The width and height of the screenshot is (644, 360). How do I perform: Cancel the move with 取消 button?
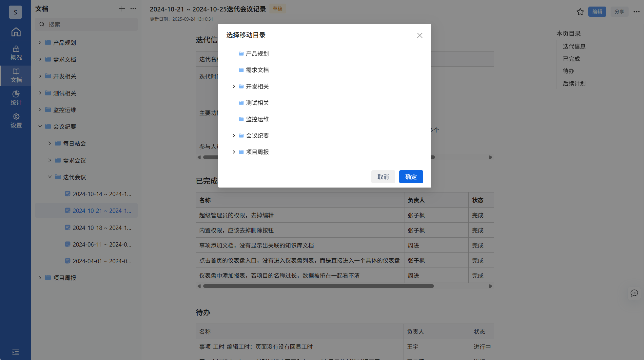383,177
